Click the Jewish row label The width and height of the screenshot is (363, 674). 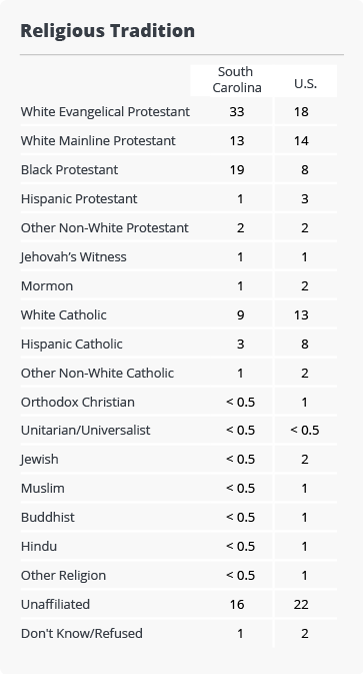40,459
